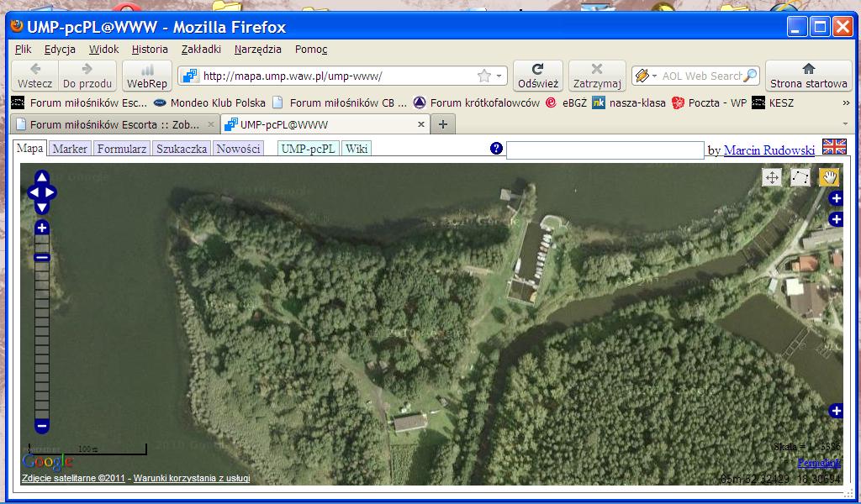This screenshot has width=861, height=504.
Task: Open the URL bar history dropdown
Action: tap(499, 76)
